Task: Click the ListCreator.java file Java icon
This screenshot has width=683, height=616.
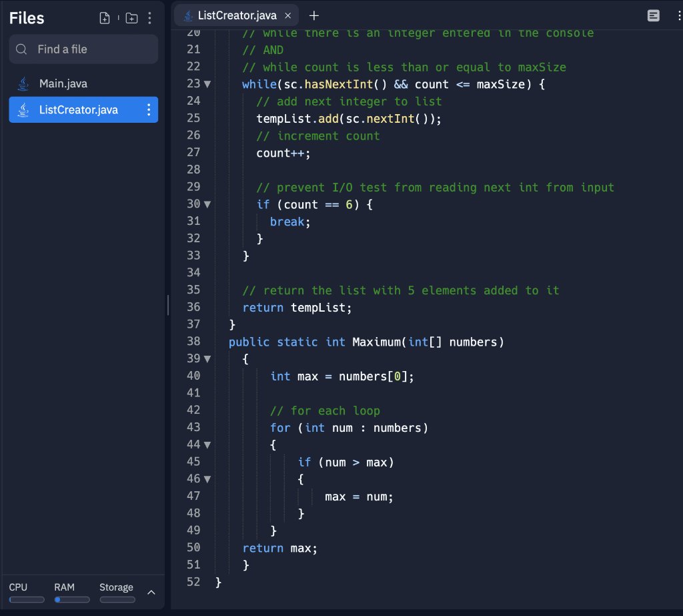Action: click(x=23, y=110)
